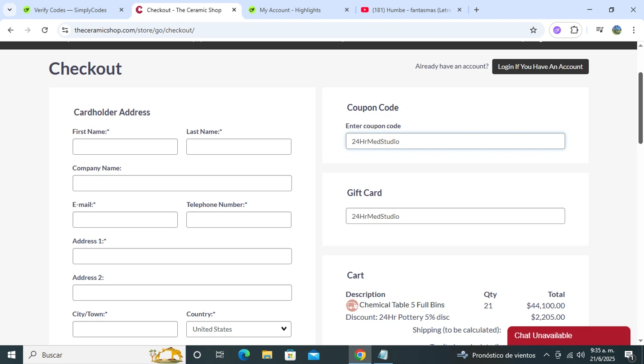
Task: Close the Checkout Ceramic Shop tab
Action: (x=234, y=10)
